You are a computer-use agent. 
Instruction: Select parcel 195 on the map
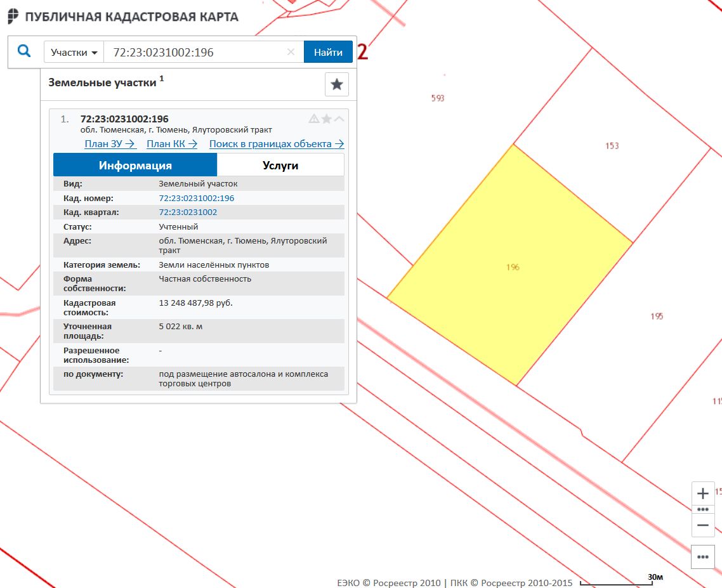[x=657, y=317]
